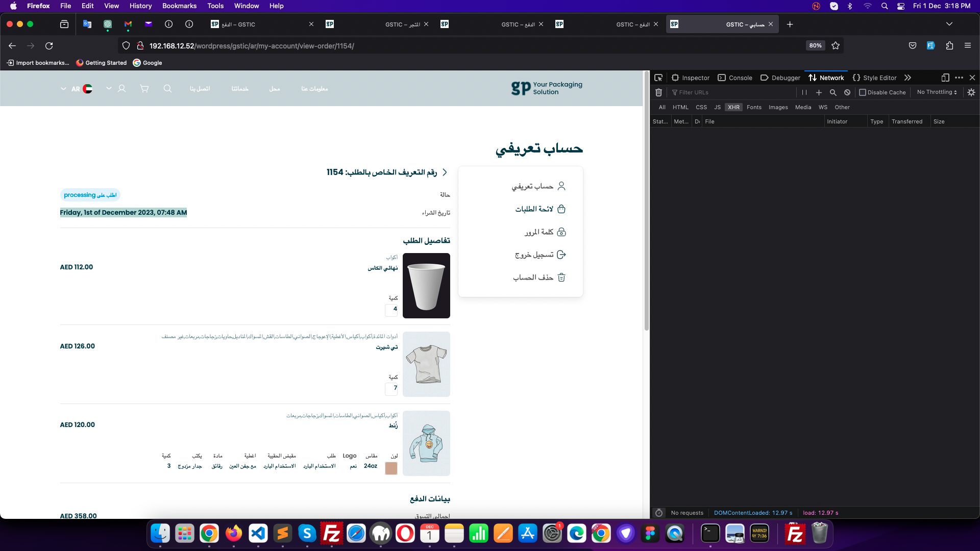
Task: Click the T-shirt product thumbnail
Action: point(426,364)
